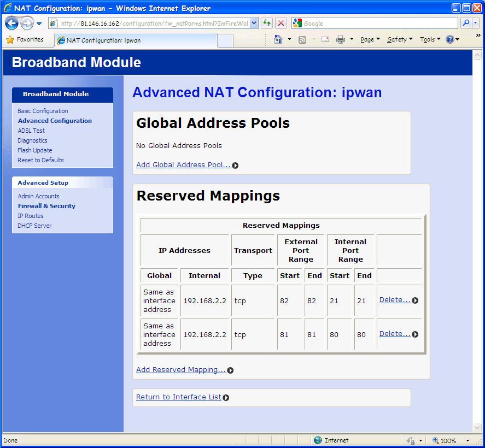Click the RSS feeds icon
This screenshot has height=448, width=485.
302,39
